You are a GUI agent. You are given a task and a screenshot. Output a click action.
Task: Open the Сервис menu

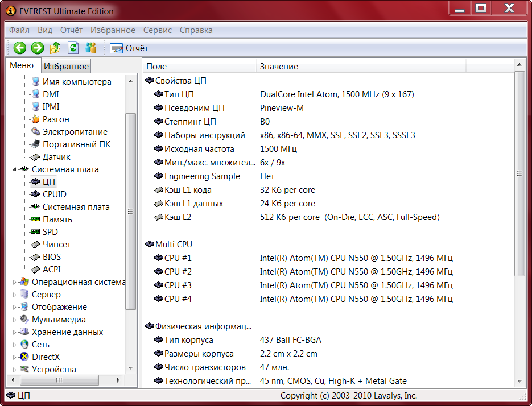pyautogui.click(x=158, y=30)
